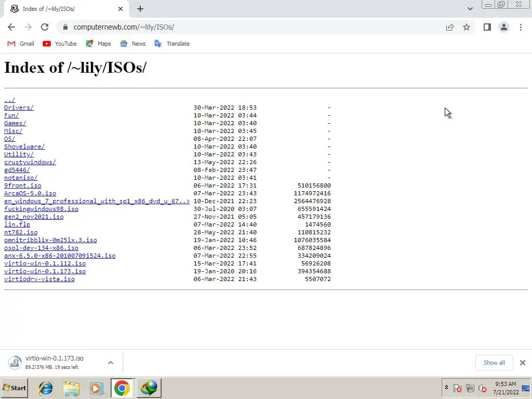The width and height of the screenshot is (532, 399).
Task: Select the Index of /~lily/ISOs/ tab
Action: (x=66, y=9)
